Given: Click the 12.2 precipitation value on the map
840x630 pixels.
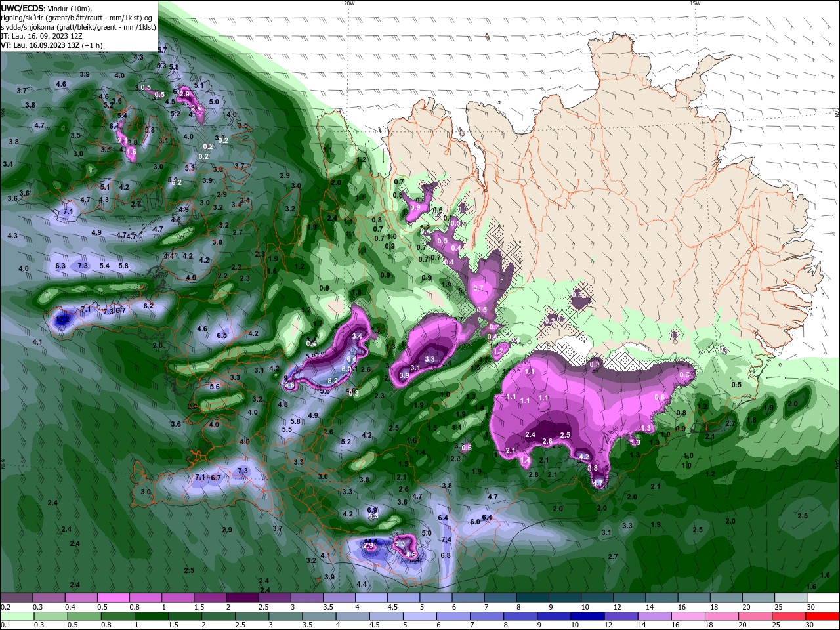Looking at the screenshot, I should coord(63,319).
